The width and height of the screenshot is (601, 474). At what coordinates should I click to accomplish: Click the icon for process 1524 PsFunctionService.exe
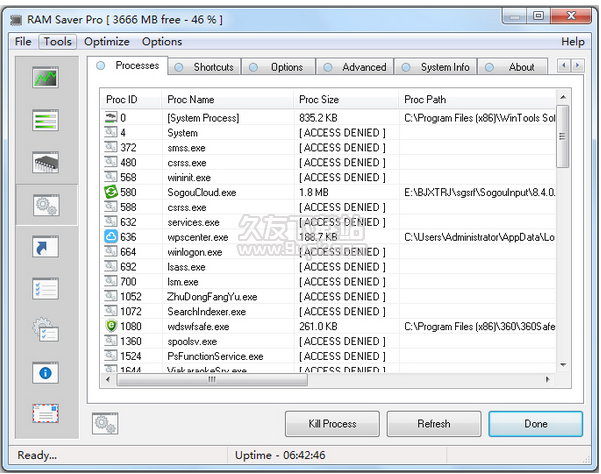click(x=111, y=356)
